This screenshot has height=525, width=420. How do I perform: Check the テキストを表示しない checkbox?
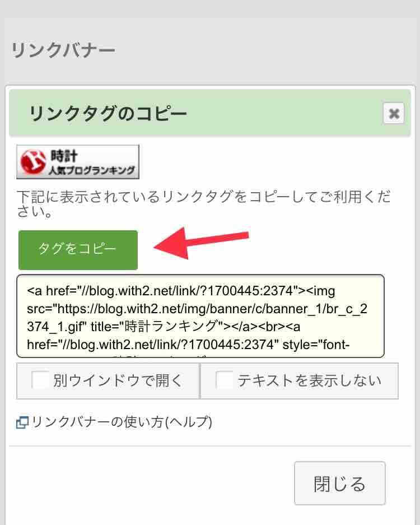coord(225,380)
